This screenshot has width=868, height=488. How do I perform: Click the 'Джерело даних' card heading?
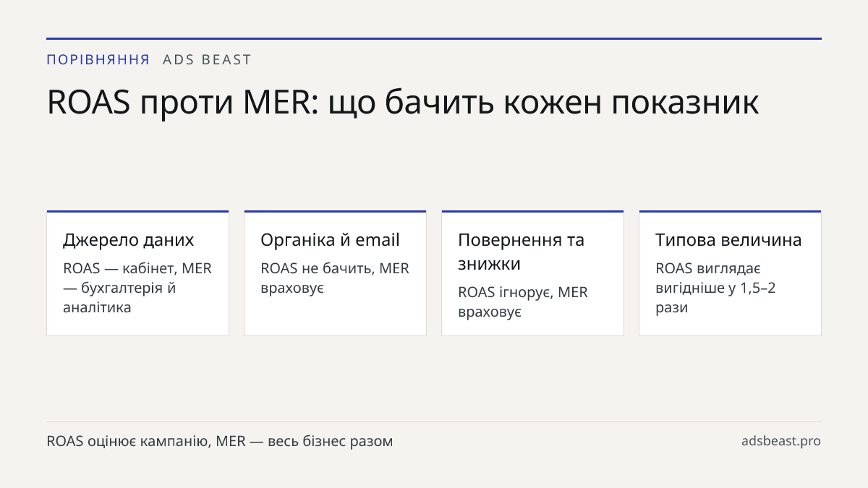click(x=129, y=240)
